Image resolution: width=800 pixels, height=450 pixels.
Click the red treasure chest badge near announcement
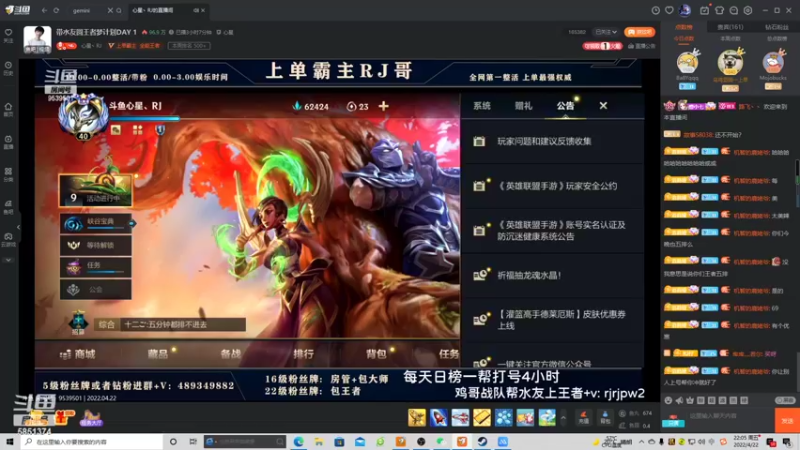pyautogui.click(x=603, y=46)
